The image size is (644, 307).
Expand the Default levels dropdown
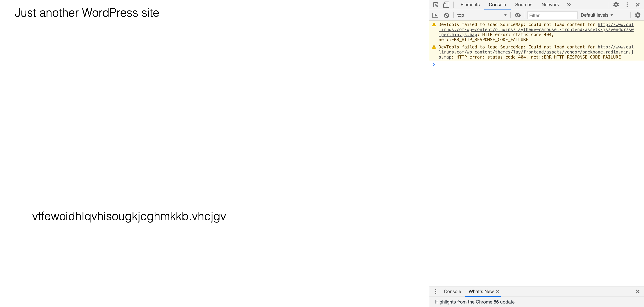(597, 15)
